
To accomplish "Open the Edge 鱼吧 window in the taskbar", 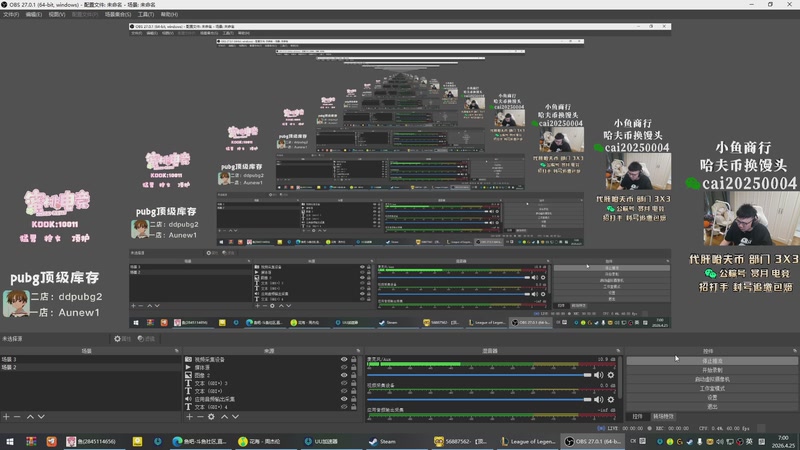I will (199, 441).
